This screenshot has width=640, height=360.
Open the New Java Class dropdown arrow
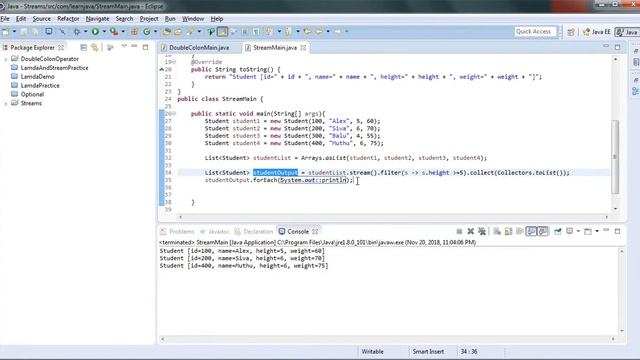[155, 31]
